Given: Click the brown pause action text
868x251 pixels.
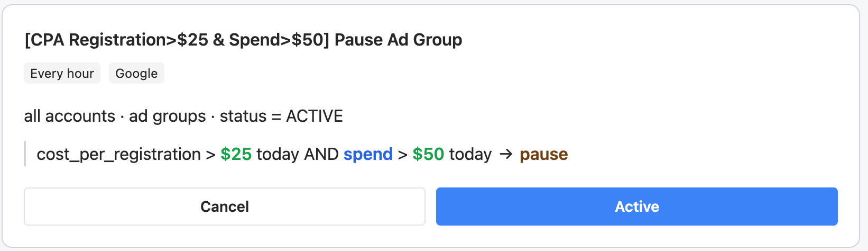Looking at the screenshot, I should coord(544,154).
